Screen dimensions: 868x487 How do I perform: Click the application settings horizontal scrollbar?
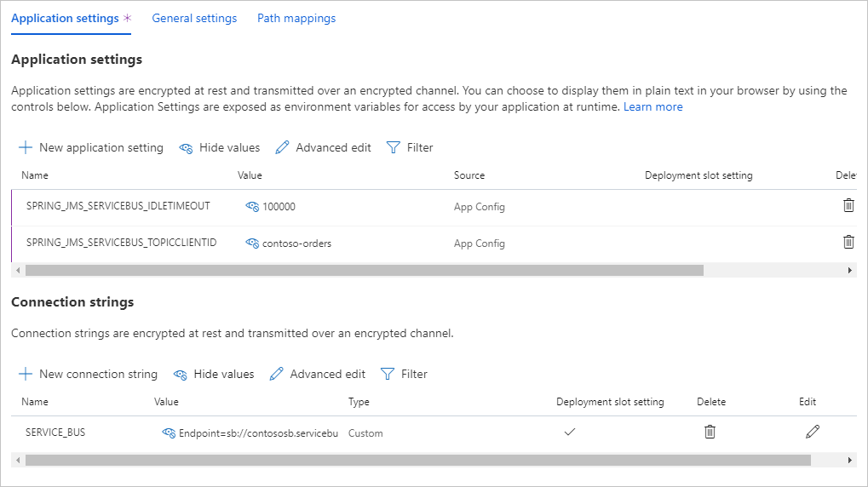(365, 270)
